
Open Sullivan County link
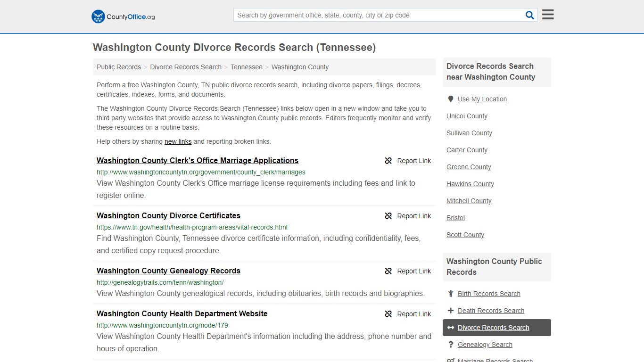tap(469, 133)
